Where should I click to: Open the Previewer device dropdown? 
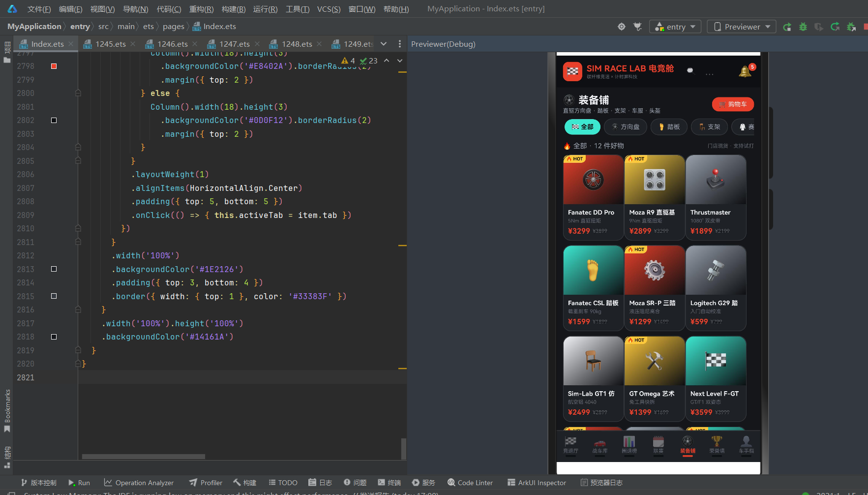pyautogui.click(x=742, y=27)
